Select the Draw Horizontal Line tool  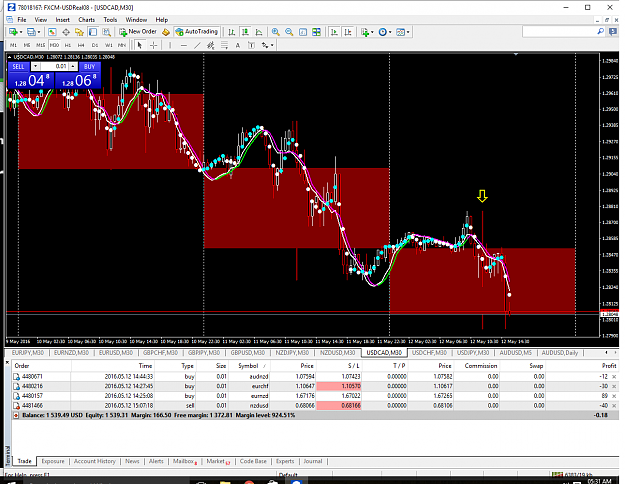coord(183,45)
